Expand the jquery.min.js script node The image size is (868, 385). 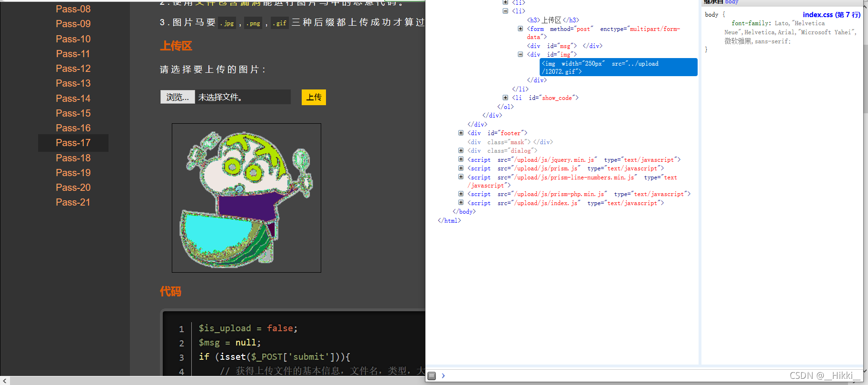click(x=461, y=159)
